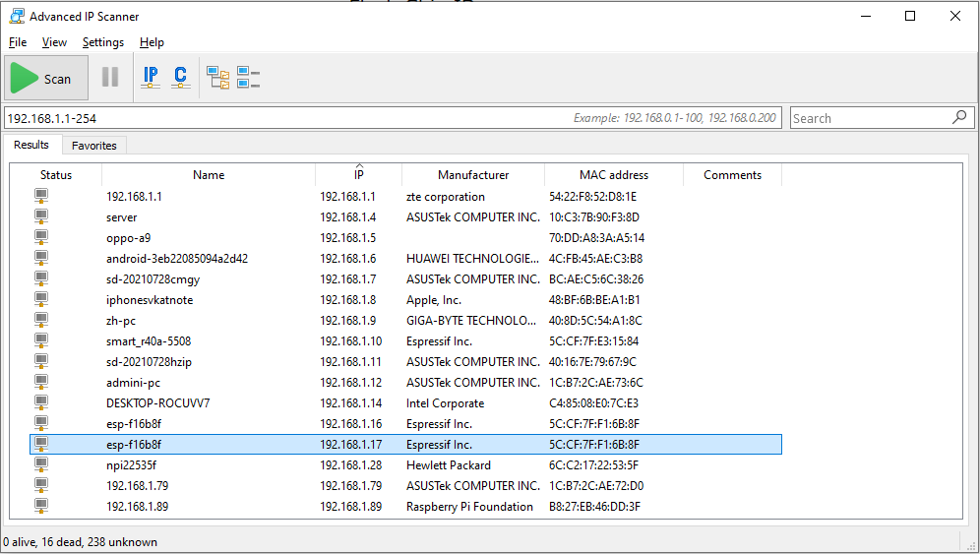Image resolution: width=980 pixels, height=554 pixels.
Task: Select the admini-pc entry
Action: click(x=133, y=383)
